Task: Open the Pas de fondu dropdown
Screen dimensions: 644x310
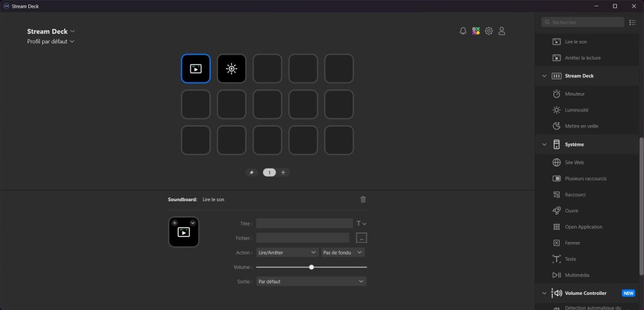Action: 343,253
